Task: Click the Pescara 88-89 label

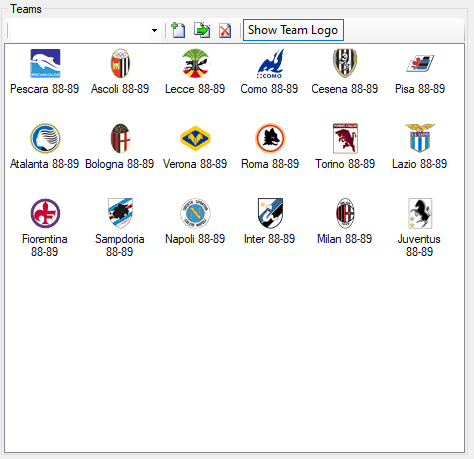Action: tap(44, 89)
